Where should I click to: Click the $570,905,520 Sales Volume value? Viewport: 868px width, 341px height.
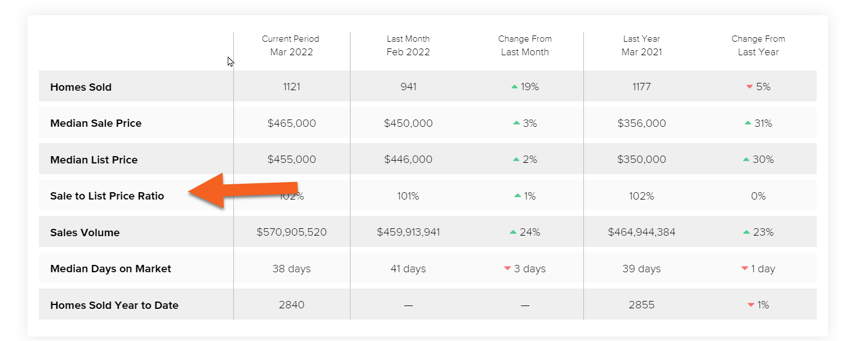[x=291, y=232]
